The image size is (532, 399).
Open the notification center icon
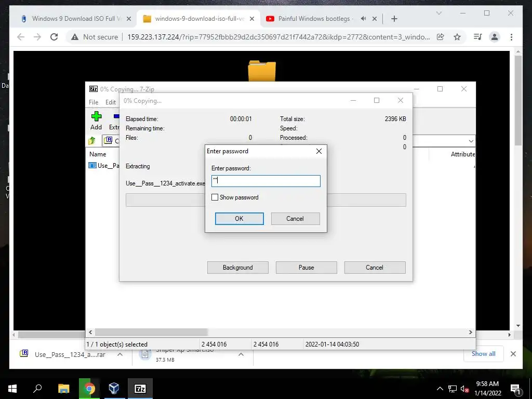point(515,389)
